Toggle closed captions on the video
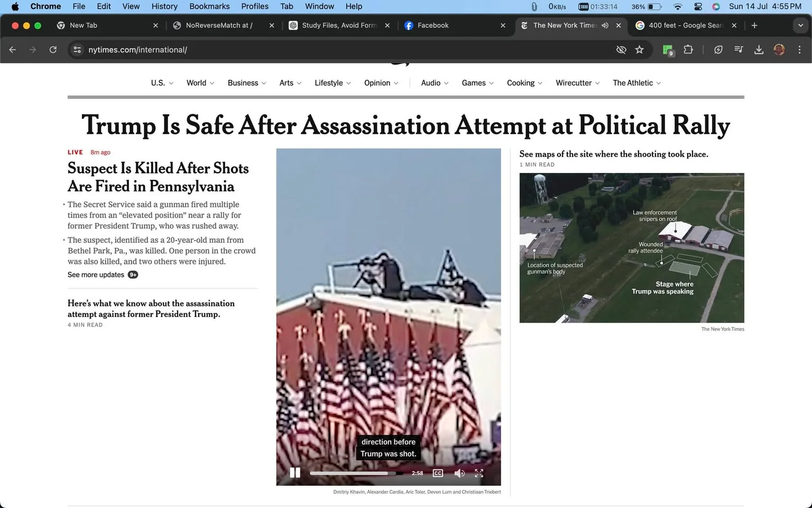Screen dimensions: 812x508 [438, 473]
